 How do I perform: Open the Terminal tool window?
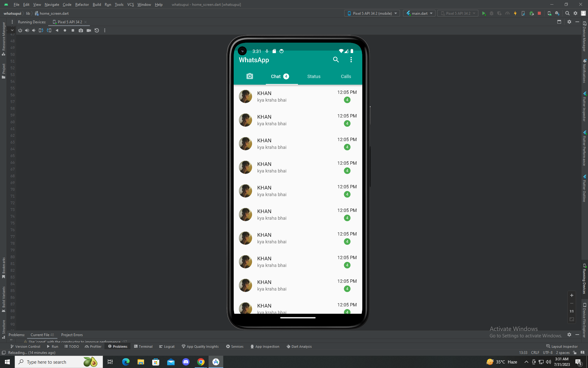point(143,346)
